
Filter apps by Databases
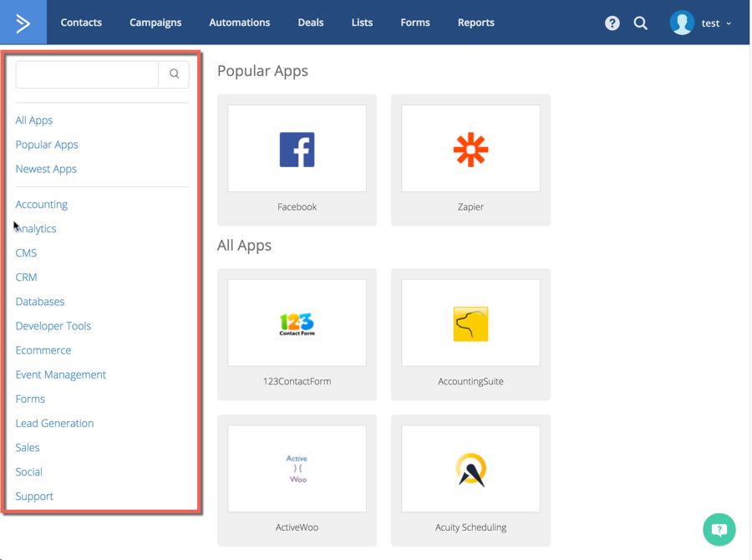coord(40,302)
